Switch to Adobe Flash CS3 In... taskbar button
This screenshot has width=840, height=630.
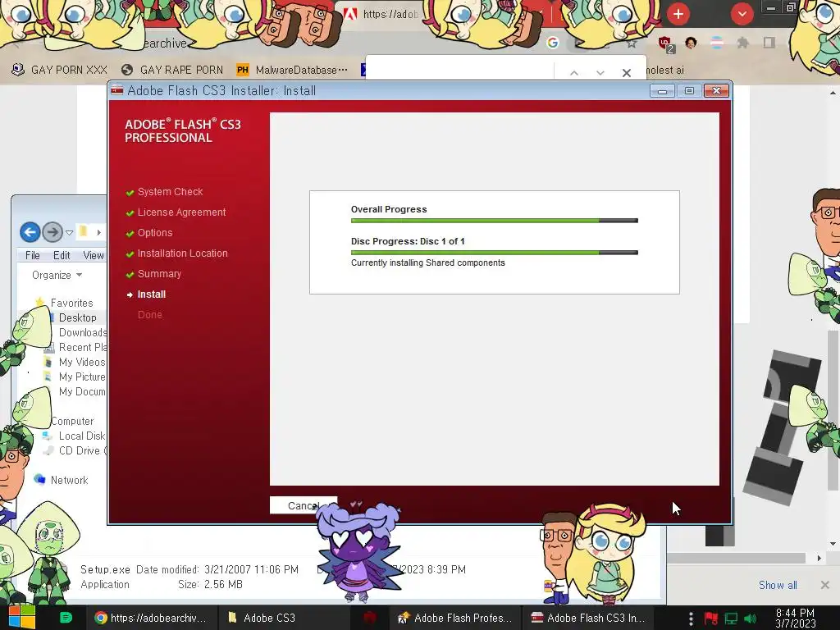(588, 618)
